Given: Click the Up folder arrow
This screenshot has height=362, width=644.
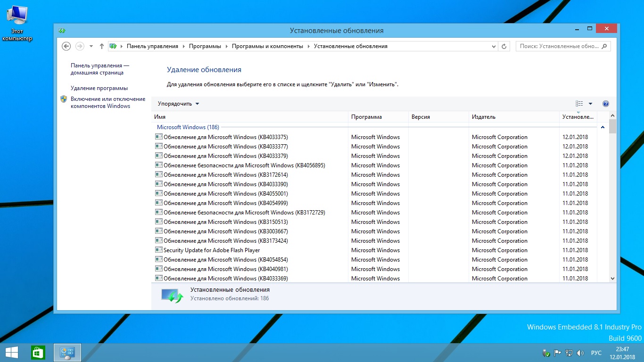Looking at the screenshot, I should pos(102,46).
